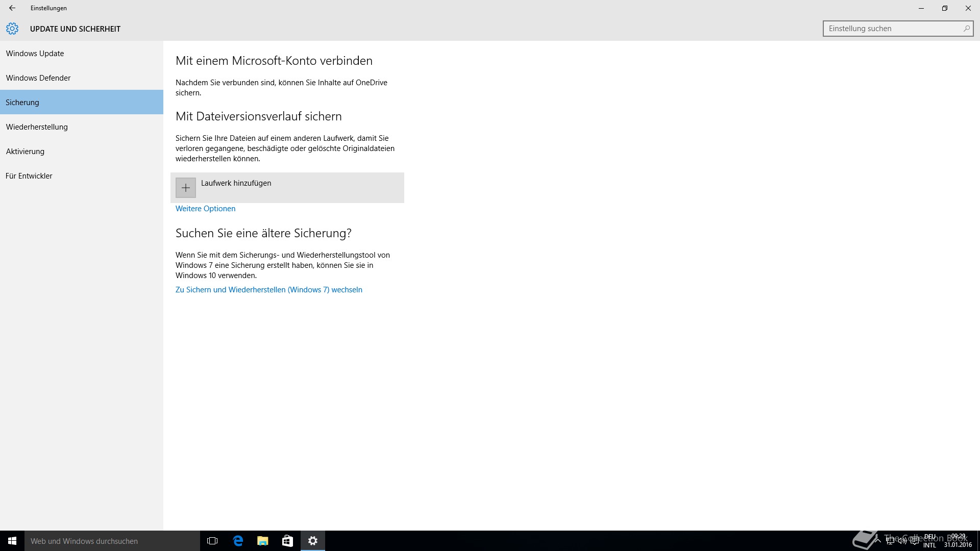Open the Für Entwickler section

point(82,176)
